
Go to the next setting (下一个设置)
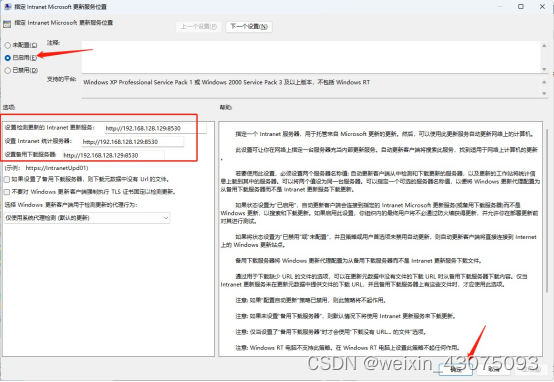(x=249, y=27)
